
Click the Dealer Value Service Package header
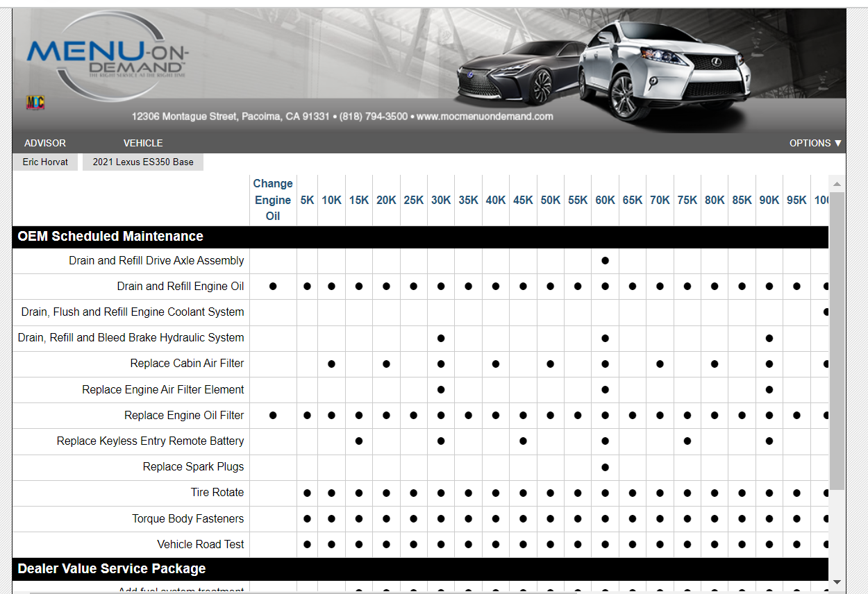click(x=421, y=569)
